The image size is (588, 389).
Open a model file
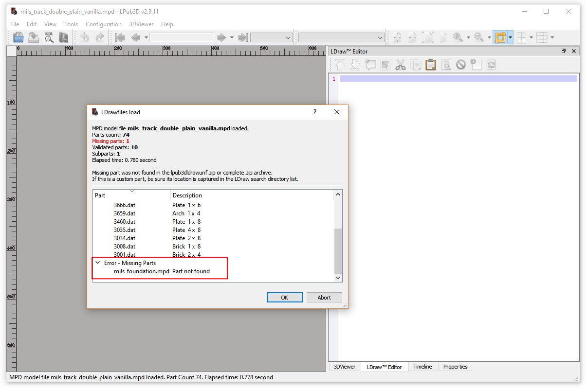click(x=18, y=37)
